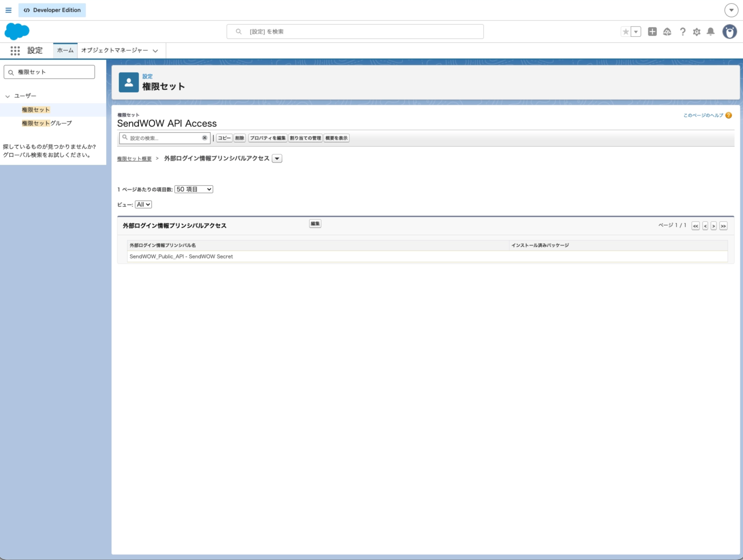This screenshot has height=560, width=743.
Task: Open the 権限セット概要 breadcrumb link
Action: point(134,159)
